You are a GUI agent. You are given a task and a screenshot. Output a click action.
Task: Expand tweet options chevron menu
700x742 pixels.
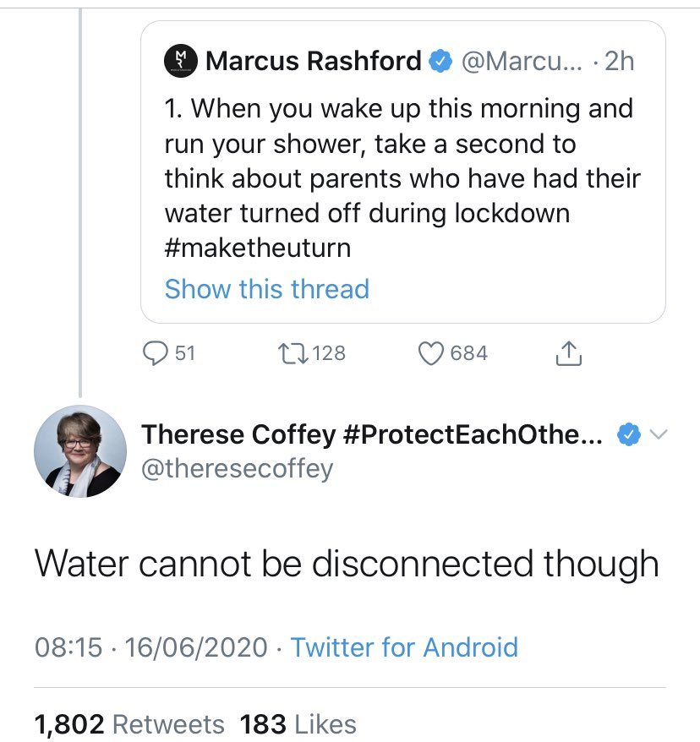click(659, 434)
